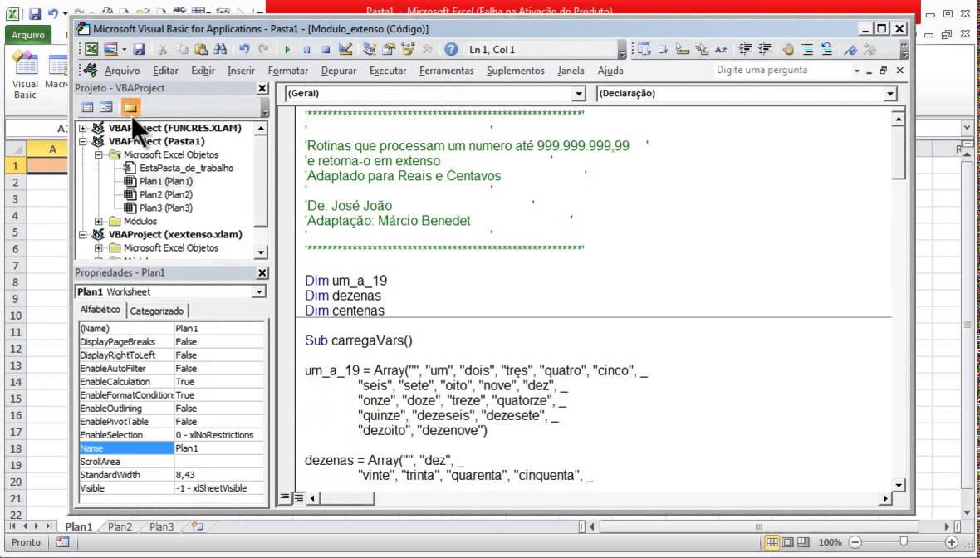The height and width of the screenshot is (558, 980).
Task: Select Plan2 (Plan2) in project tree
Action: 165,195
